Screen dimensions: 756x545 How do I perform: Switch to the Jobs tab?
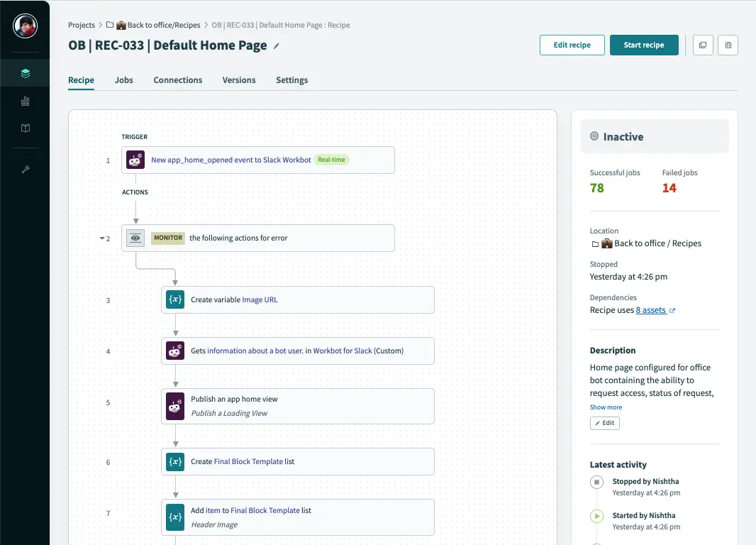coord(124,80)
